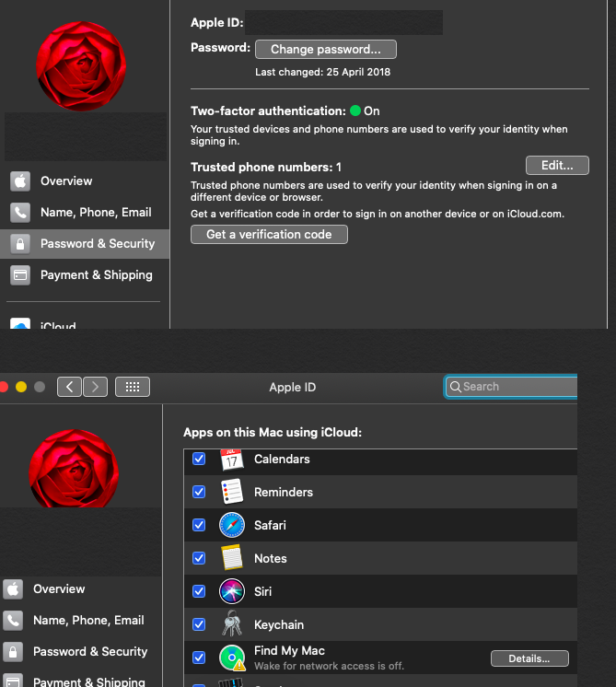Click the lock icon in bottom window sidebar

pyautogui.click(x=13, y=652)
